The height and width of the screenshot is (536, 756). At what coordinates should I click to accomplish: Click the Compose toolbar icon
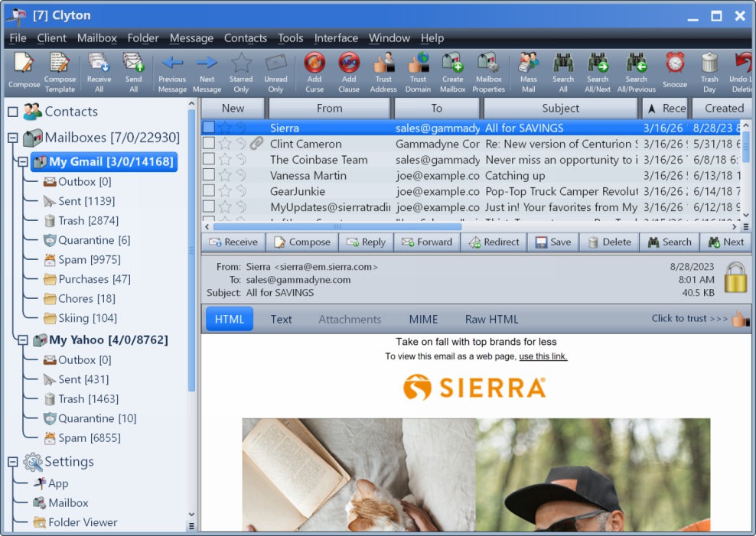[24, 63]
